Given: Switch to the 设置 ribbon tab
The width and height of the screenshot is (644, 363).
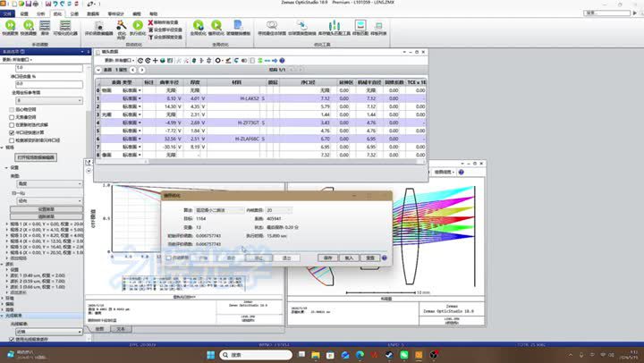Looking at the screenshot, I should (24, 14).
